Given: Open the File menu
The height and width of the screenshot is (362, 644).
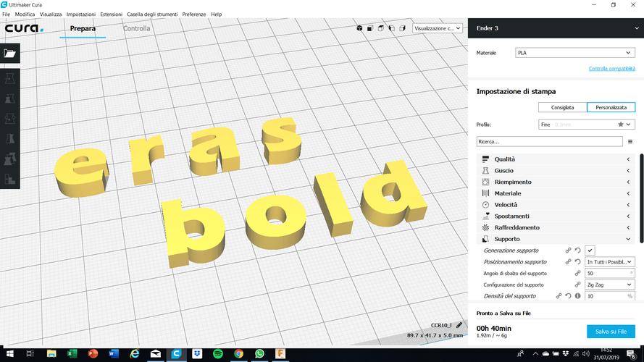Looking at the screenshot, I should [7, 14].
